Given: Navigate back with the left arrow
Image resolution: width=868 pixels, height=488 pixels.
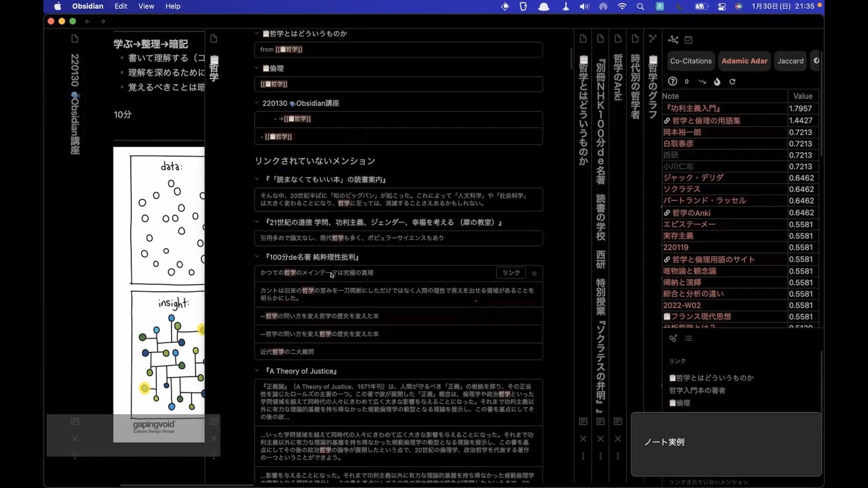Looking at the screenshot, I should (x=88, y=21).
